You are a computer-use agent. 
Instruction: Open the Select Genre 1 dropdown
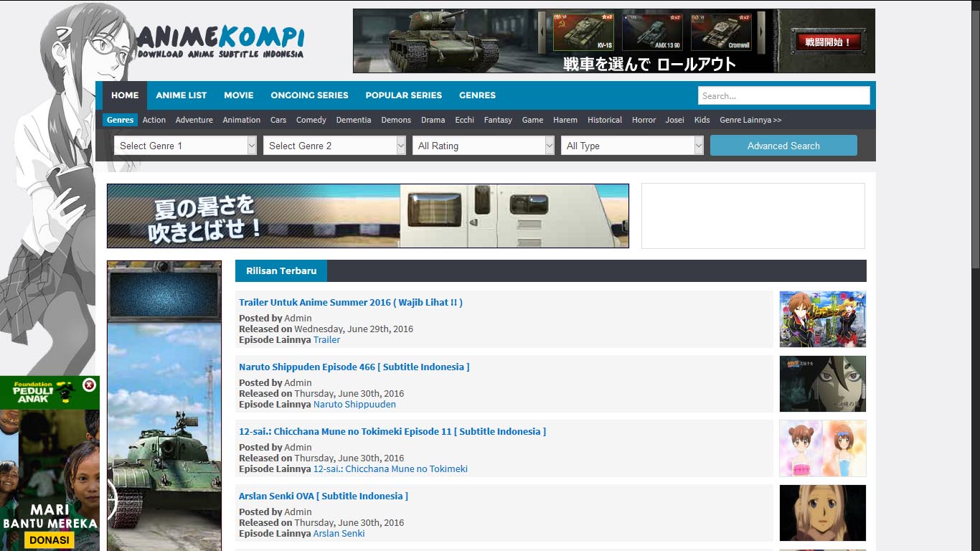[185, 146]
